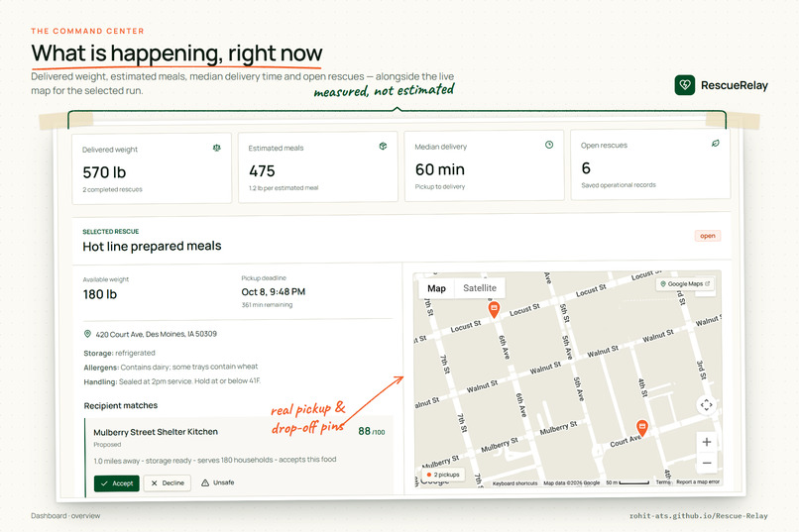Click the 180 lb available weight value
The width and height of the screenshot is (799, 532).
[x=100, y=294]
